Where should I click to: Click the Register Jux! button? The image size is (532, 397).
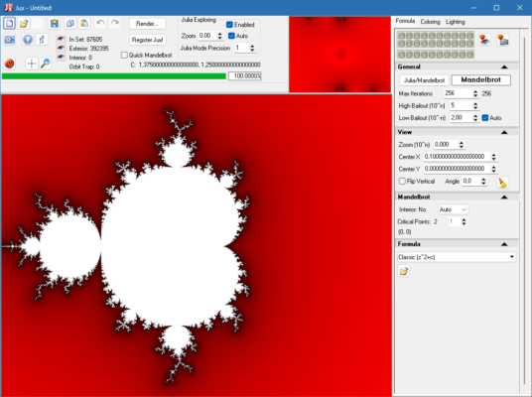pos(147,40)
